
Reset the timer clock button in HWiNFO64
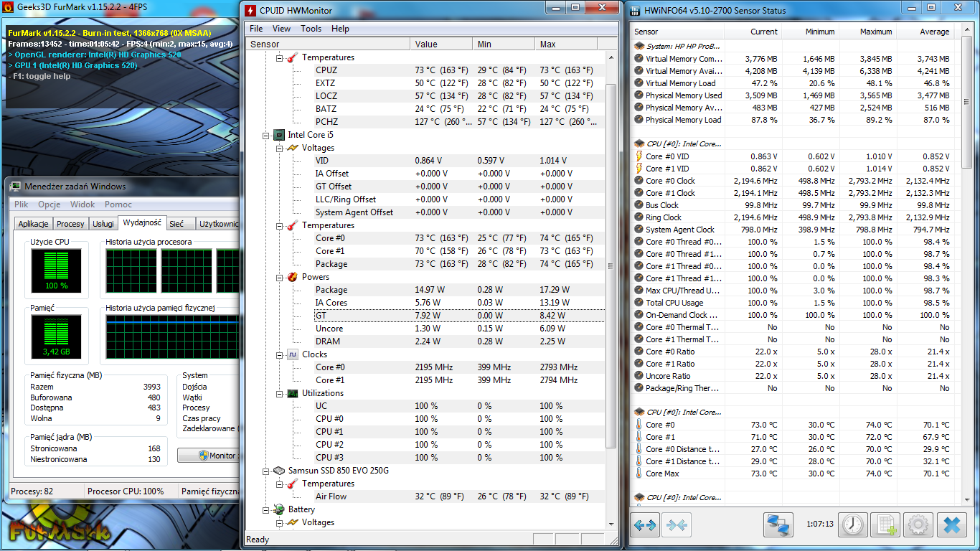852,525
